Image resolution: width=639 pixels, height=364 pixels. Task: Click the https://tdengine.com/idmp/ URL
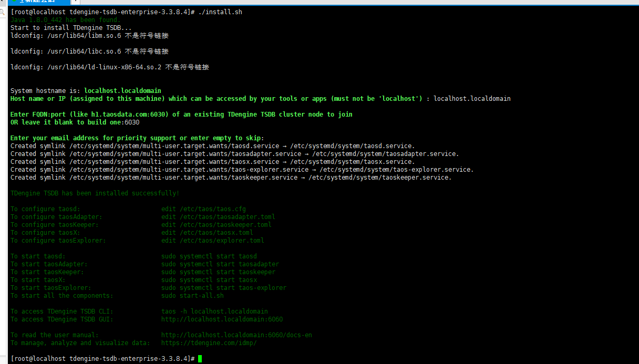pyautogui.click(x=209, y=343)
